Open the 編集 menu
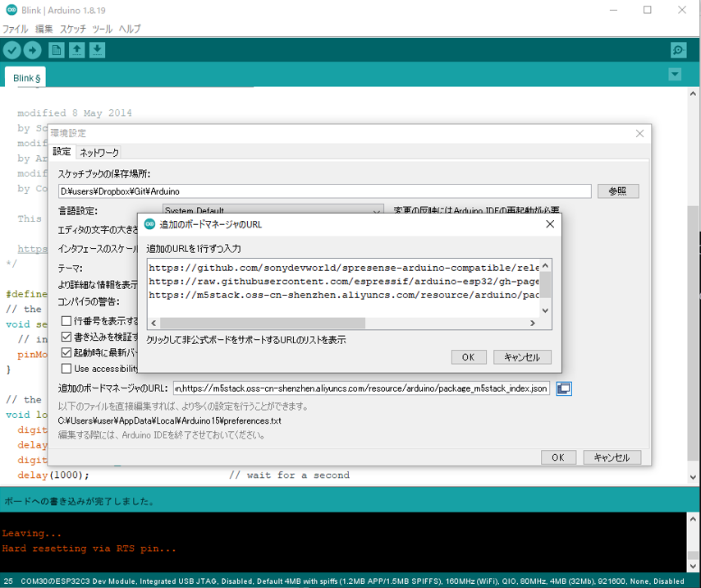 (x=44, y=29)
